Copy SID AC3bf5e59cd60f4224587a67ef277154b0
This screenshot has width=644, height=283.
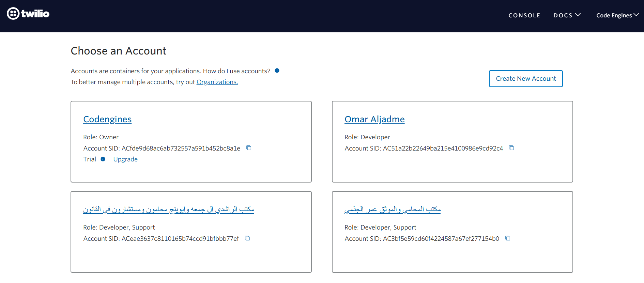coord(508,238)
